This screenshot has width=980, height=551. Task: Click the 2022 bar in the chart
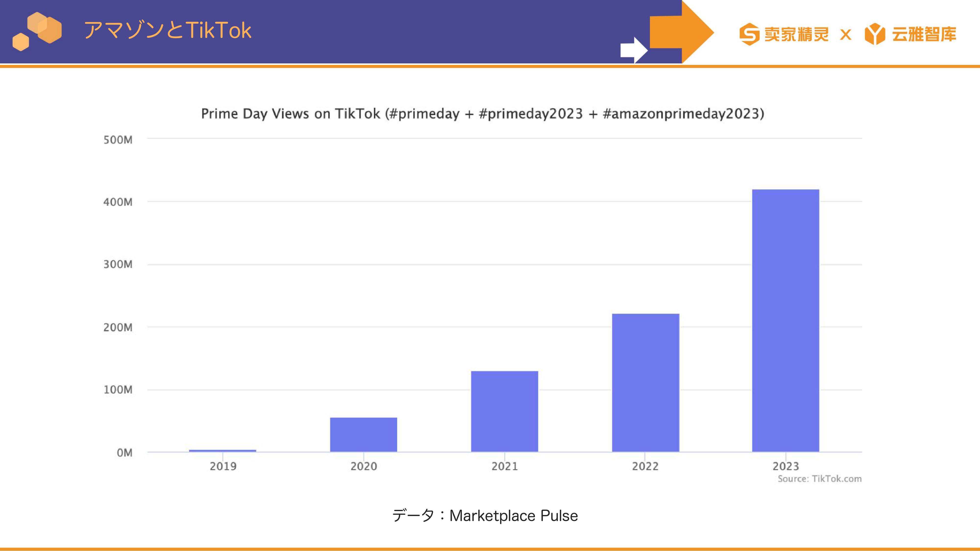[646, 383]
